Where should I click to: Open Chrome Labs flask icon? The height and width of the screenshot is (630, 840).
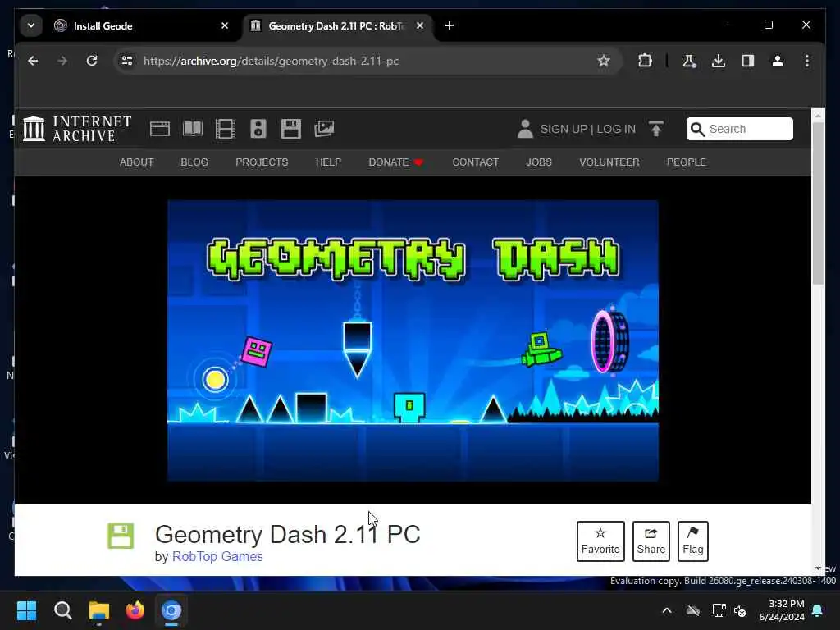(689, 61)
